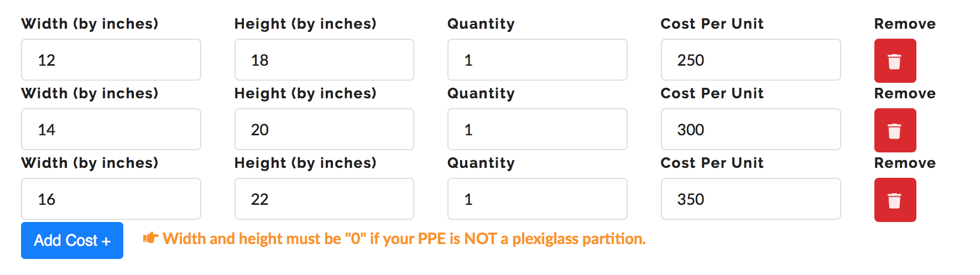Click trash icon beside cost 350
Viewport: 980px width, 275px height.
point(895,200)
